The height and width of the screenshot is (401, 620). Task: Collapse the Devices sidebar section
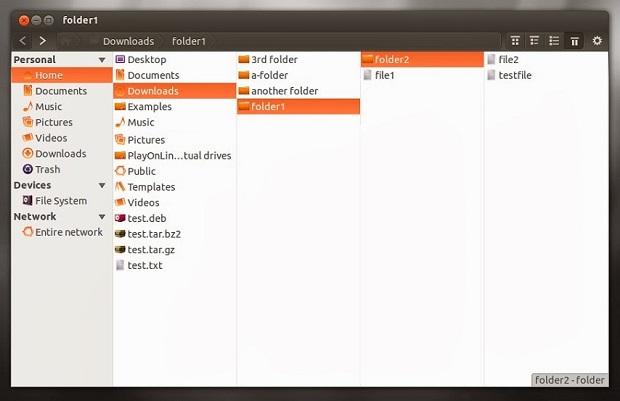click(102, 185)
